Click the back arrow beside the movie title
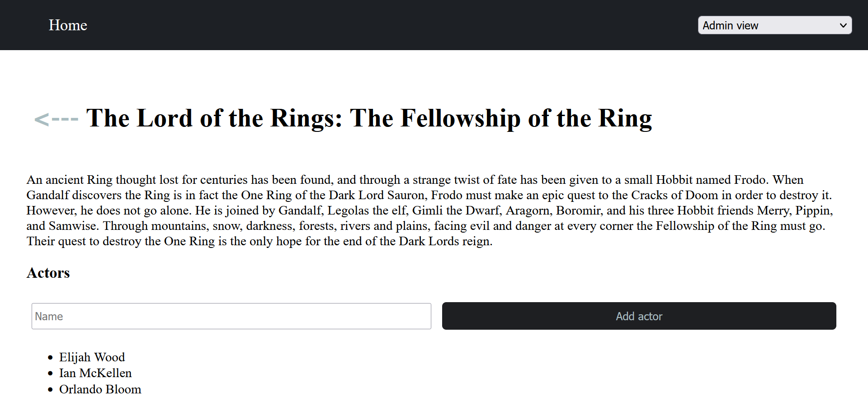 (56, 119)
